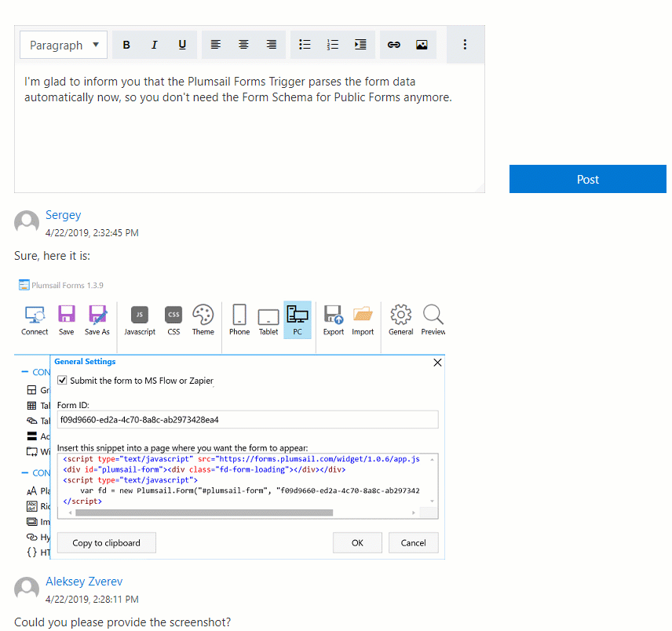The width and height of the screenshot is (672, 631).
Task: Open the Javascript editor icon
Action: point(140,320)
